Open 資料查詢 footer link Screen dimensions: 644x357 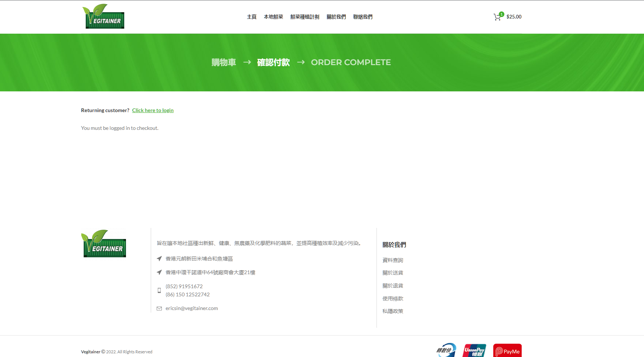(x=393, y=260)
